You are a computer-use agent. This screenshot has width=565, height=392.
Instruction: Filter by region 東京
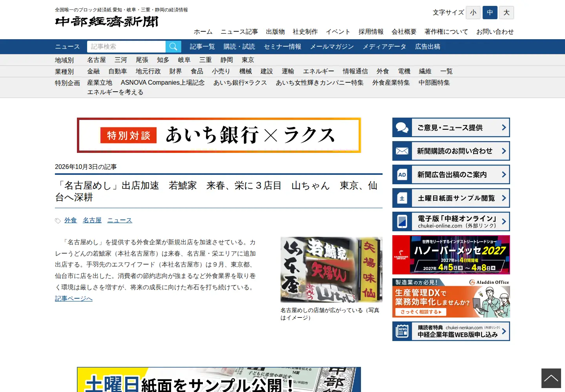coord(248,60)
